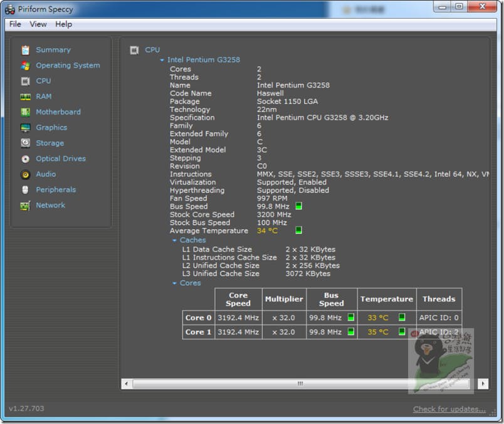Click the version v1.27.703 text
This screenshot has height=424, width=504.
click(26, 408)
